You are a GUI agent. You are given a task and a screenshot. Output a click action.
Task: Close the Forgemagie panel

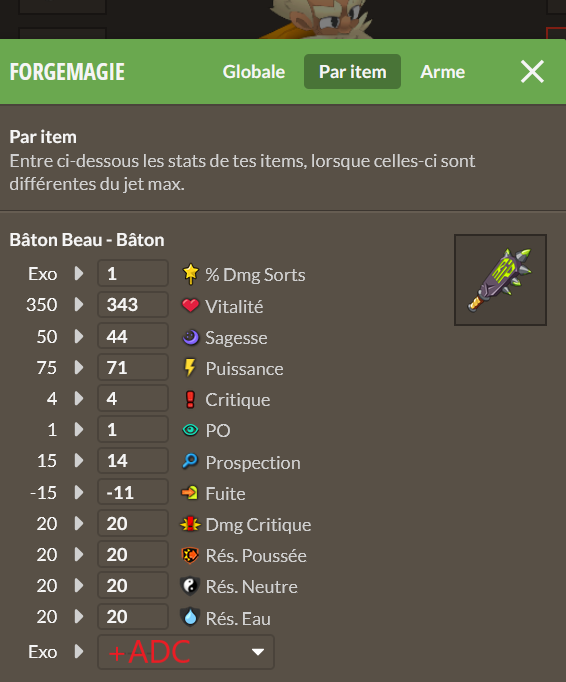pyautogui.click(x=532, y=71)
